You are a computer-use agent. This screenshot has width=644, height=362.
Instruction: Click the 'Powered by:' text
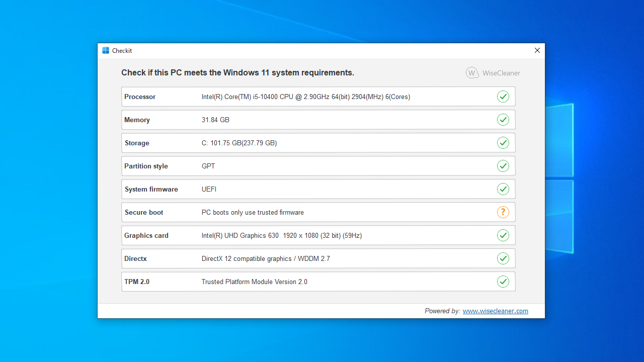point(442,311)
